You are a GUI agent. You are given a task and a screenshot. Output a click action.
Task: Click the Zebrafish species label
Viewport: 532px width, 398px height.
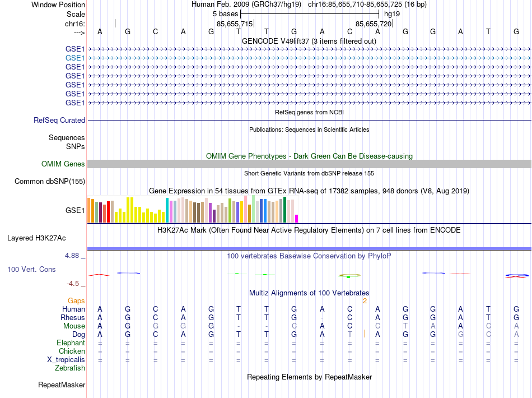pyautogui.click(x=70, y=368)
